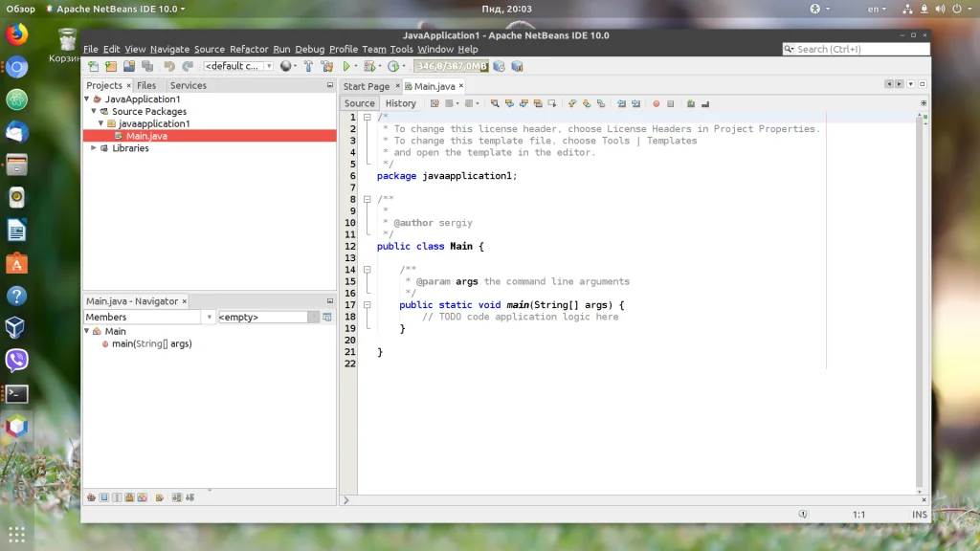Switch to the Start Page tab
980x551 pixels.
(x=367, y=86)
